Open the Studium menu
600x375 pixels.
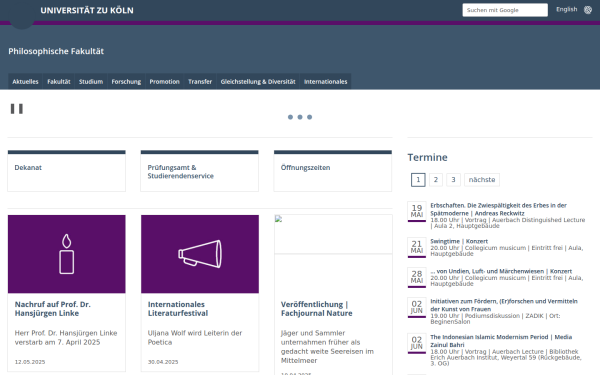(x=91, y=82)
